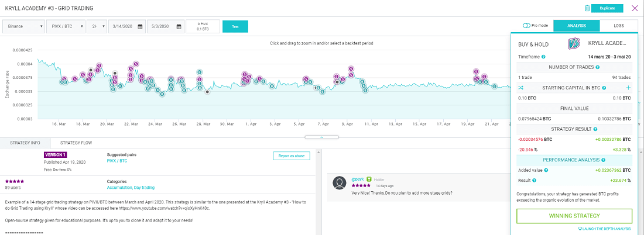
Task: Open the Binance exchange dropdown
Action: point(24,26)
